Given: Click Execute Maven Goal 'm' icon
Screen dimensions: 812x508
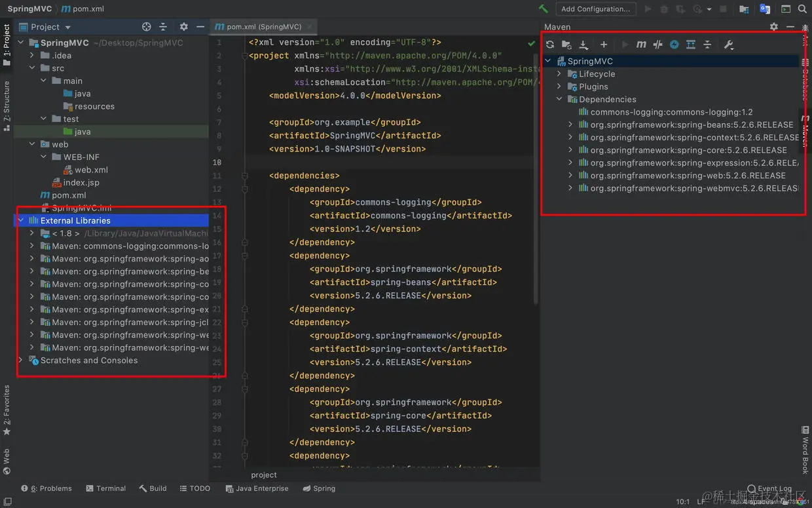Looking at the screenshot, I should coord(641,45).
